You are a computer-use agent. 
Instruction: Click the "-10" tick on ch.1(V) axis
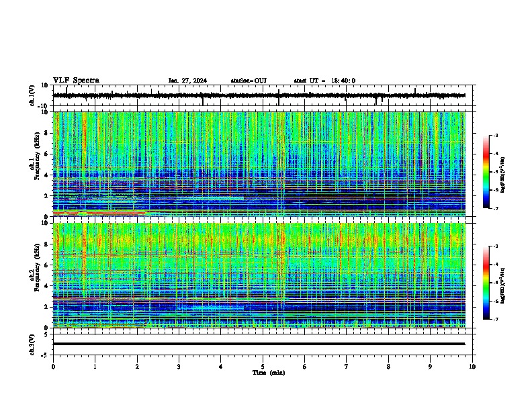pos(44,106)
